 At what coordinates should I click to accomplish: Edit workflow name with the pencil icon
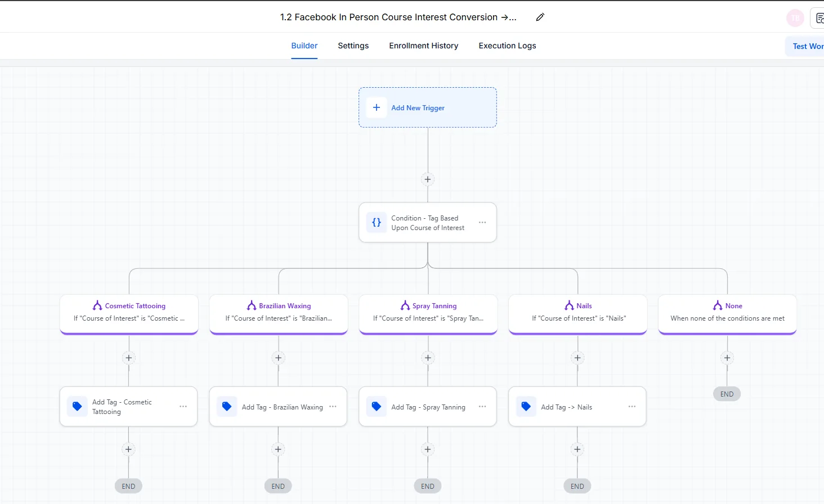tap(540, 17)
